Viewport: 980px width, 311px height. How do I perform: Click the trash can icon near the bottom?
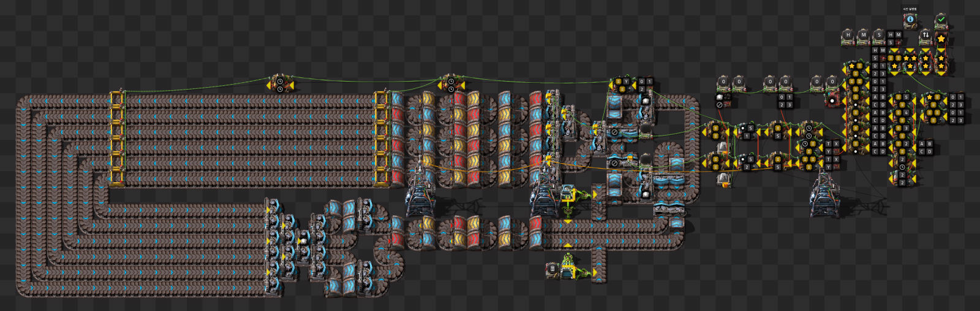coord(552,269)
